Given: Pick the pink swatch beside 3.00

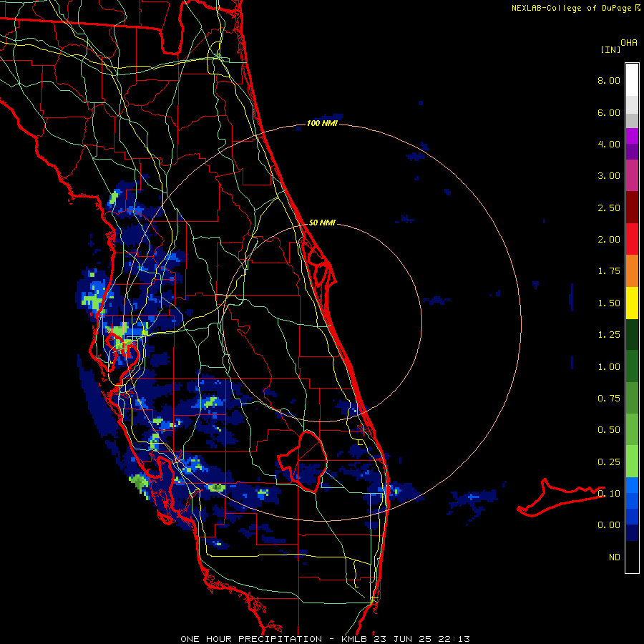Looking at the screenshot, I should (632, 175).
